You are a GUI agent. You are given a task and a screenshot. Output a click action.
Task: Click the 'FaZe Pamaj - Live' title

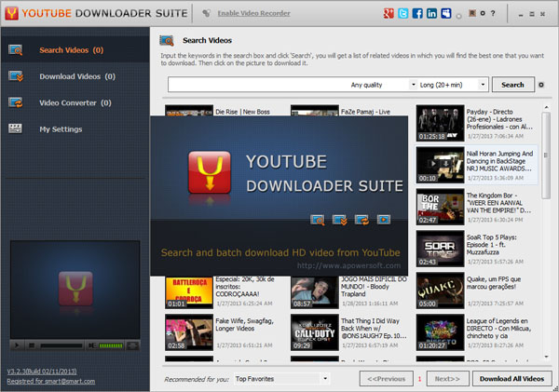pos(365,112)
